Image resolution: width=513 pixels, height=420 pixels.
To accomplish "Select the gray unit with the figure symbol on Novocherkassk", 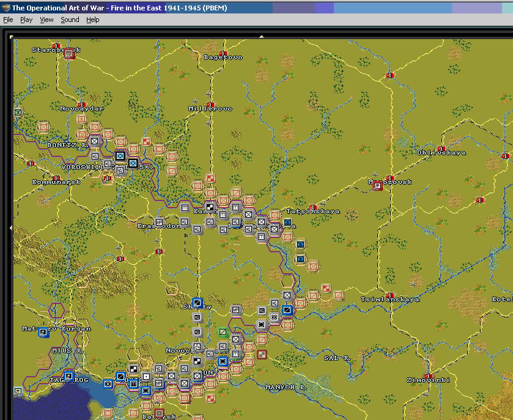I will point(197,347).
